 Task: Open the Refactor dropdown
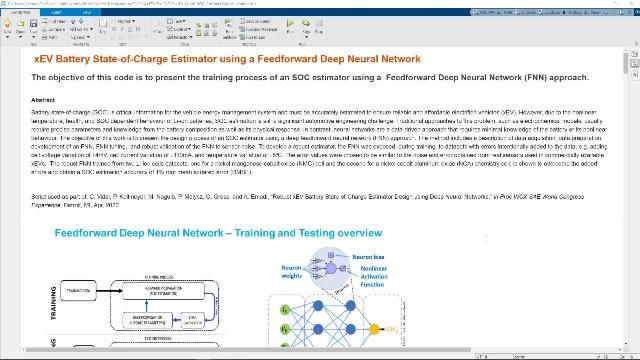(180, 37)
